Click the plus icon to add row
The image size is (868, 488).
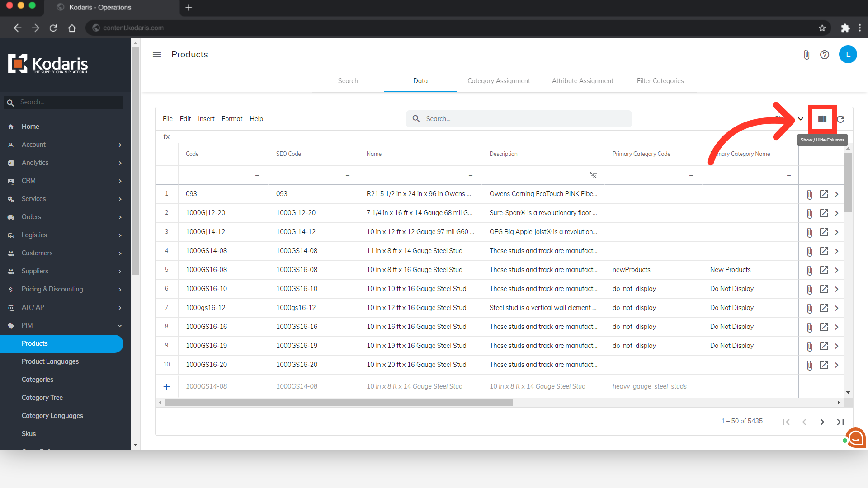166,387
